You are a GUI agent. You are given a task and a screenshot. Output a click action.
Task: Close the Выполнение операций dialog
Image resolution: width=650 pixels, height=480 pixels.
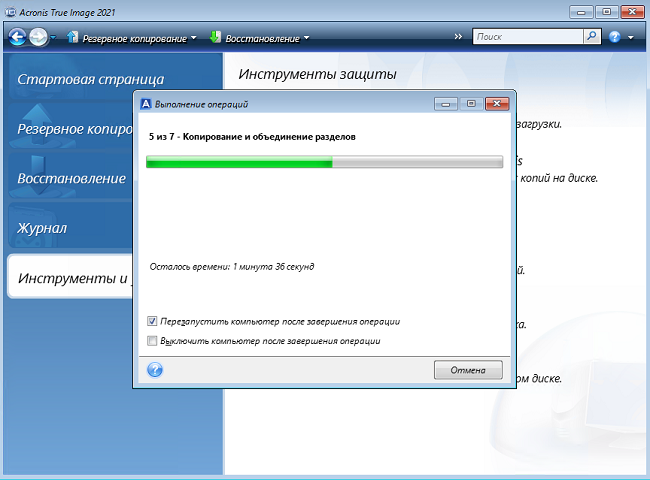click(x=497, y=104)
